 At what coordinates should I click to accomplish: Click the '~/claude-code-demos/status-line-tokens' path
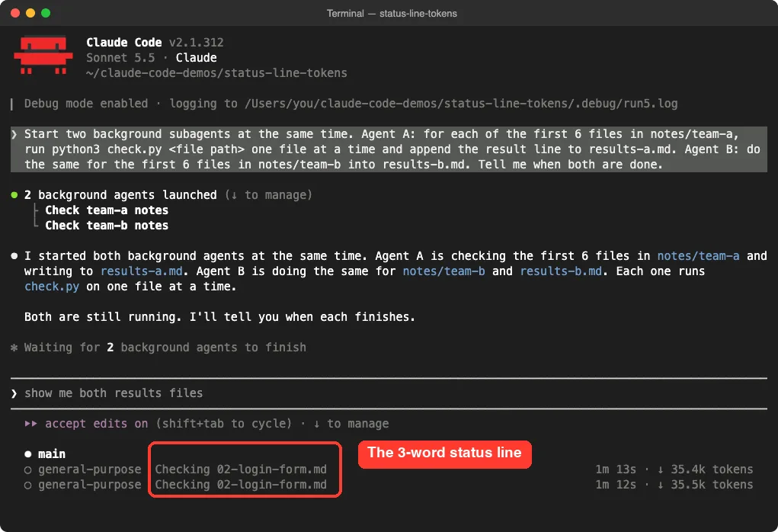216,73
